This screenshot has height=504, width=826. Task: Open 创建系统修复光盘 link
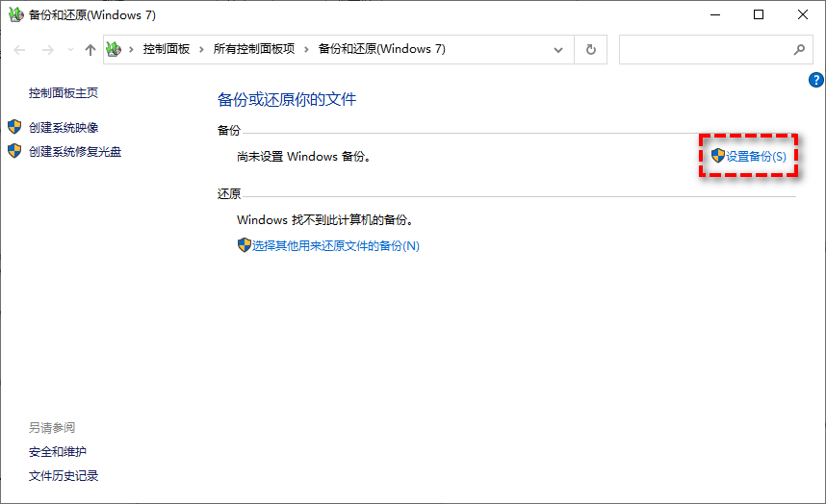[75, 152]
